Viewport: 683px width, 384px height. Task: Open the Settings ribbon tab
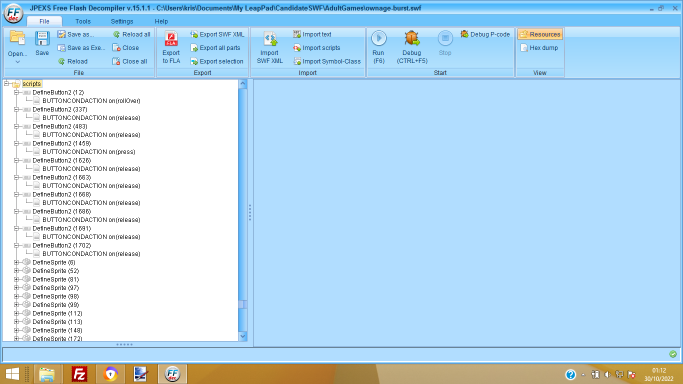pos(122,21)
